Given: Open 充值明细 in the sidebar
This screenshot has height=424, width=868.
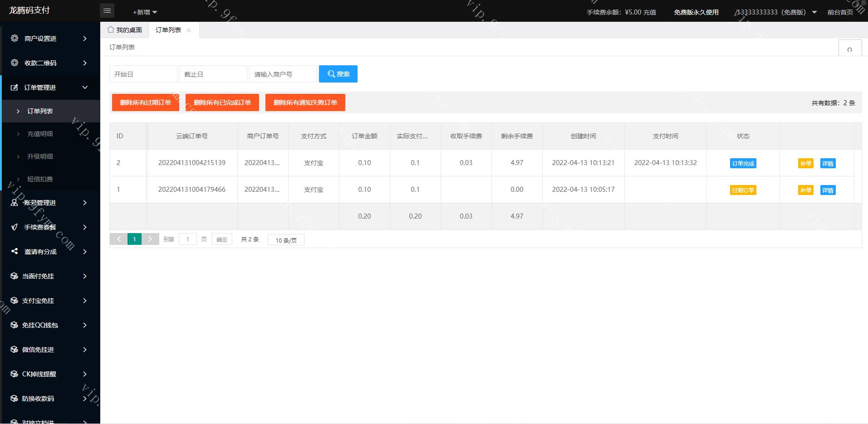Looking at the screenshot, I should pyautogui.click(x=40, y=134).
